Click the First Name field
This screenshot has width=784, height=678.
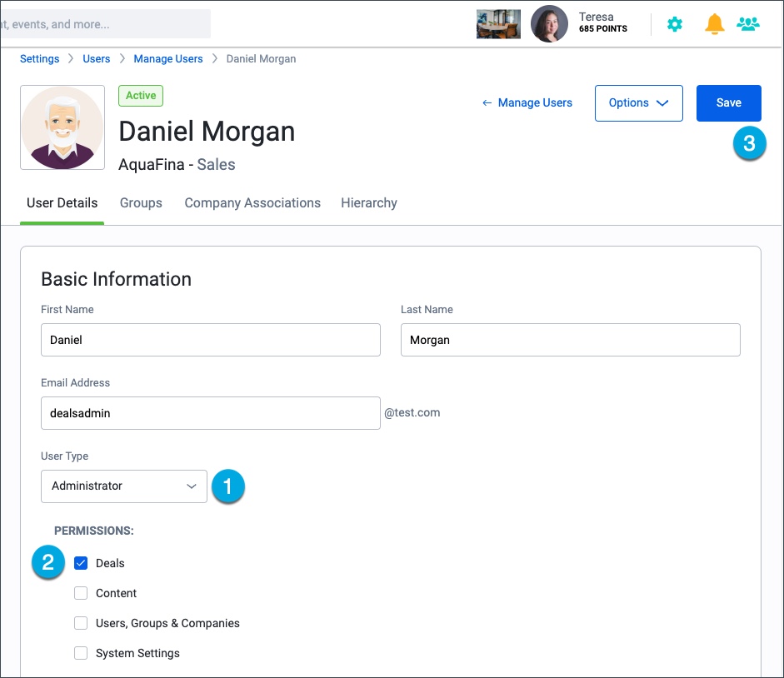211,340
